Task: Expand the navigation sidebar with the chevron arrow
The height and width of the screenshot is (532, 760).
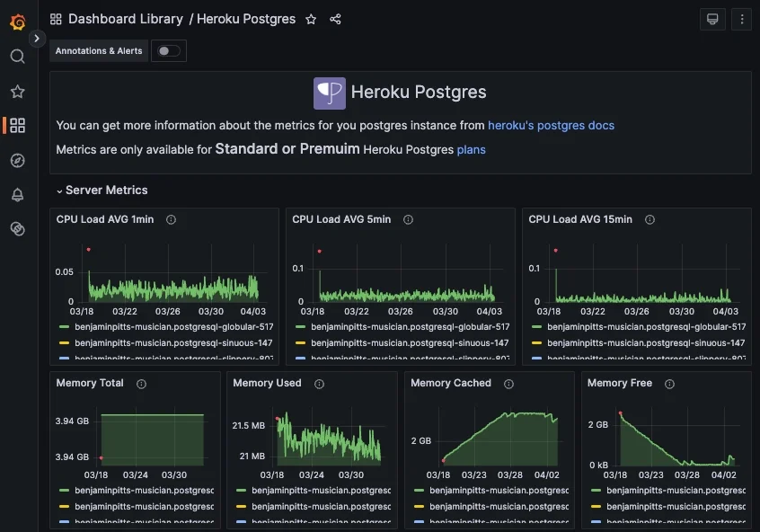Action: pos(37,38)
